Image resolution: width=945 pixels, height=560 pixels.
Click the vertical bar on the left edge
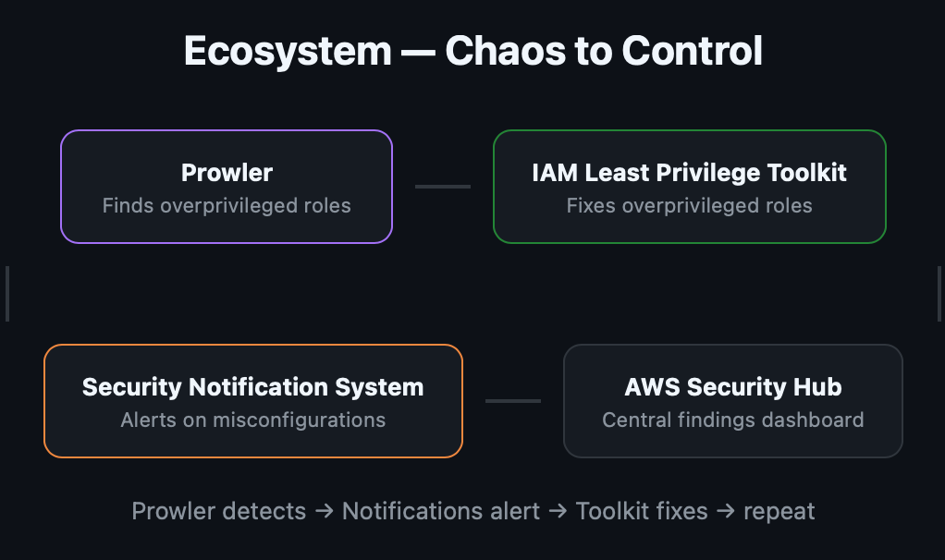7,294
